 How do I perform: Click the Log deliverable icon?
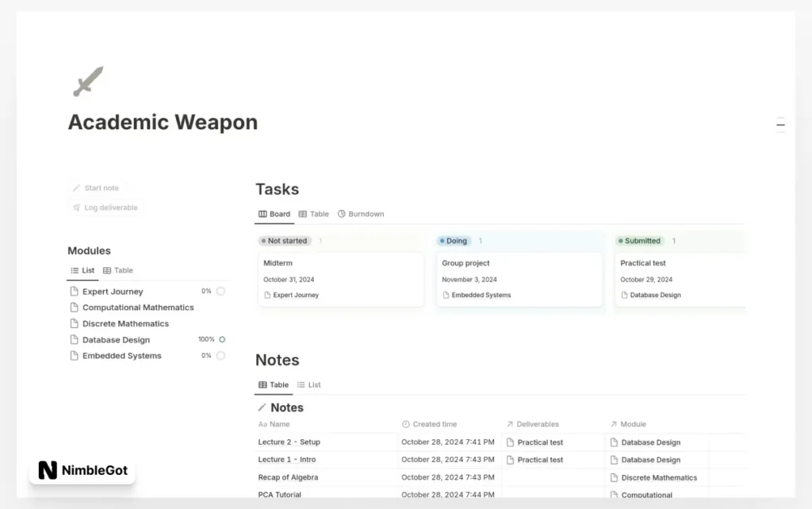pos(76,208)
